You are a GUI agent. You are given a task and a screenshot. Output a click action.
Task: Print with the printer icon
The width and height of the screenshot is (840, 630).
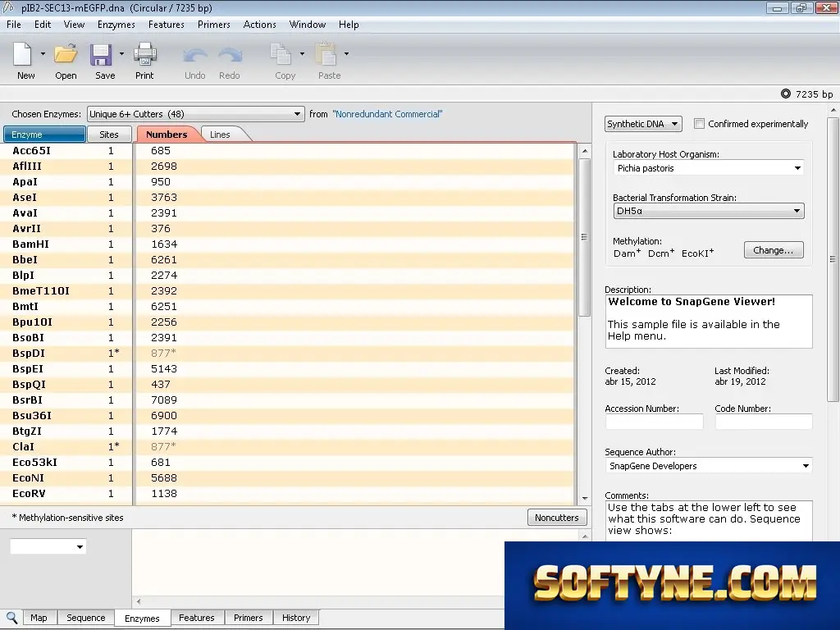tap(144, 54)
